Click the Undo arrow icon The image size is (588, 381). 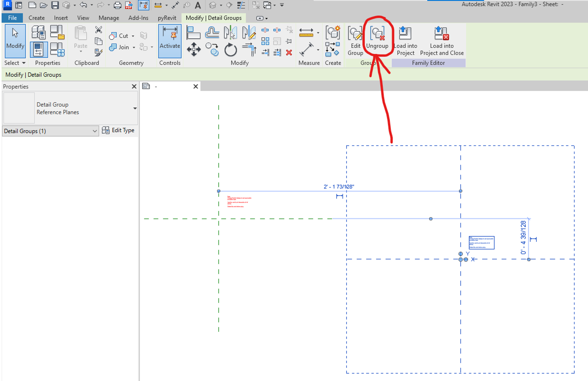point(83,5)
